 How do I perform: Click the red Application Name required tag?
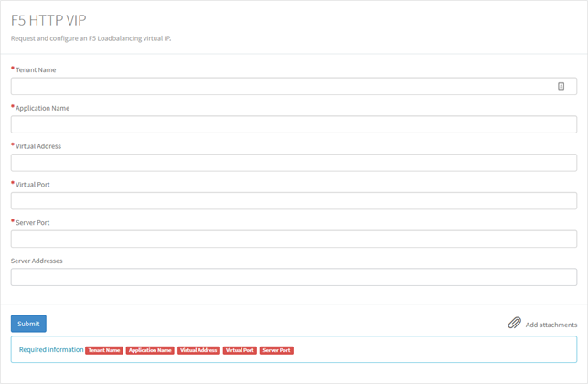150,350
